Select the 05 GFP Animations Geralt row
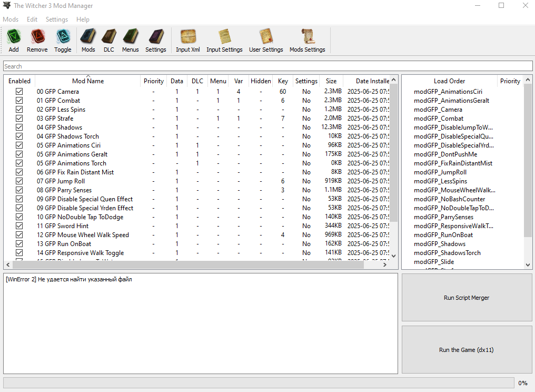The width and height of the screenshot is (535, 392). (196, 154)
